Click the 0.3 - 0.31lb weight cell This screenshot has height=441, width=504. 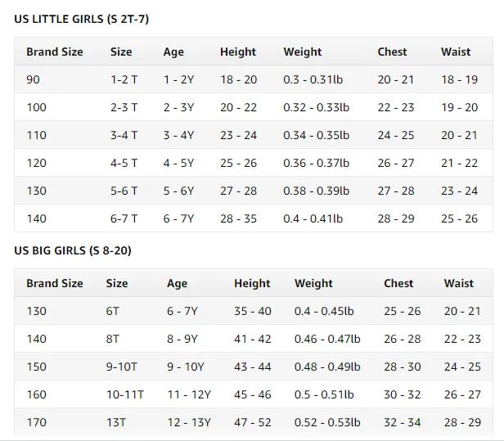point(316,79)
